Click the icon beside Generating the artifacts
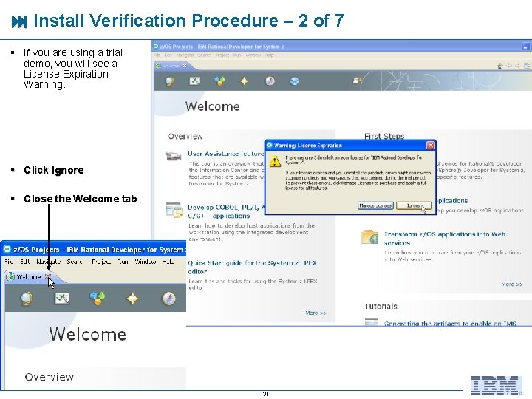The width and height of the screenshot is (532, 399). [x=372, y=321]
